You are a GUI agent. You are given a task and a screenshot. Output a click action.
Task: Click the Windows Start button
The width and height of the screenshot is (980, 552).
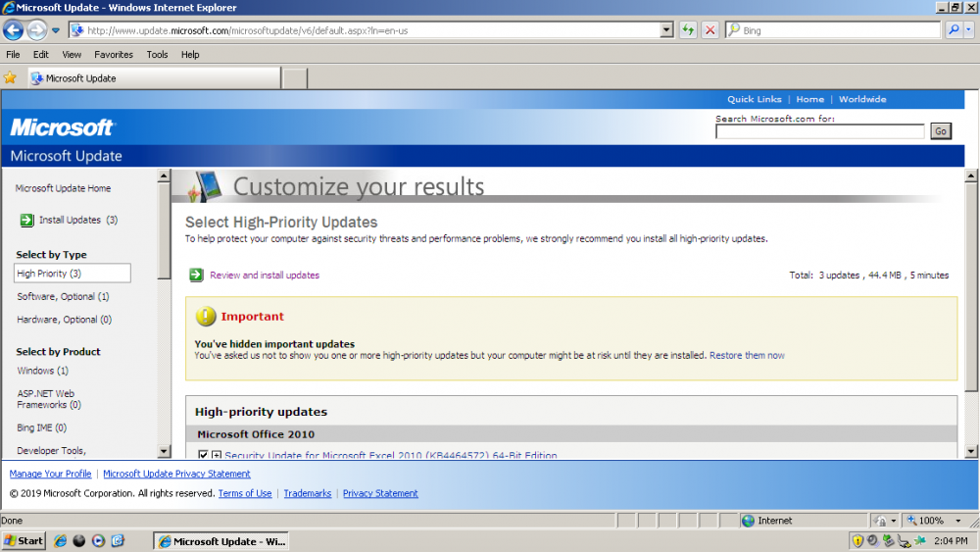(24, 541)
